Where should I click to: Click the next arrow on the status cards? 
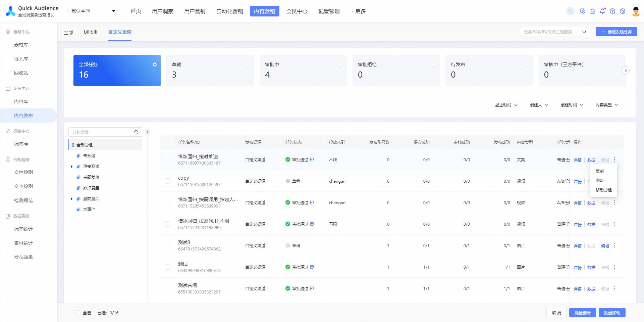coord(626,71)
